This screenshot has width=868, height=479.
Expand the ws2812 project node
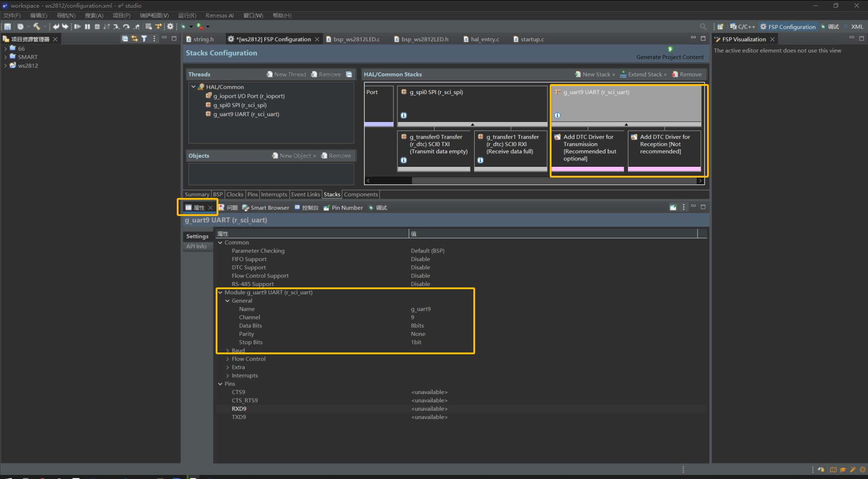pyautogui.click(x=5, y=66)
